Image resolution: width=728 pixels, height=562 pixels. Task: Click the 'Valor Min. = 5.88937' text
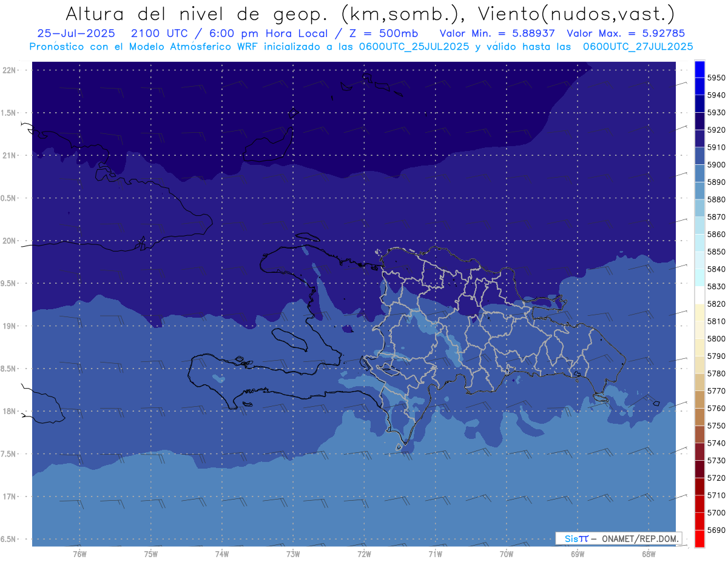497,33
